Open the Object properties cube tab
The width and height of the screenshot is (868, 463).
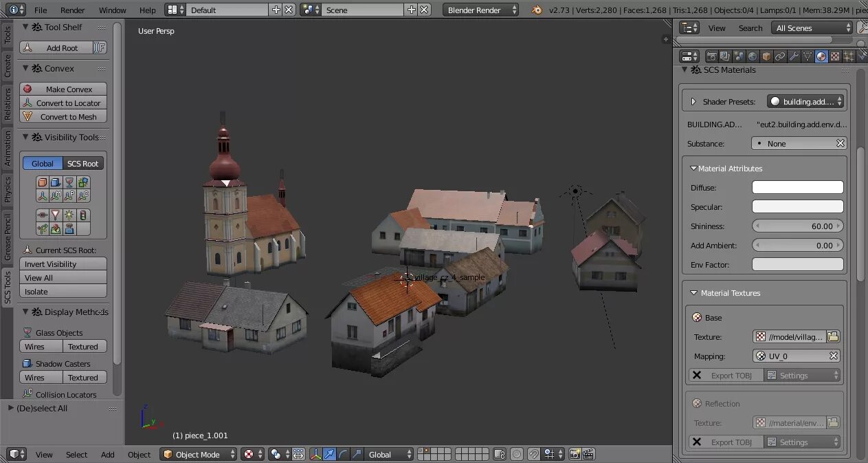pyautogui.click(x=766, y=56)
